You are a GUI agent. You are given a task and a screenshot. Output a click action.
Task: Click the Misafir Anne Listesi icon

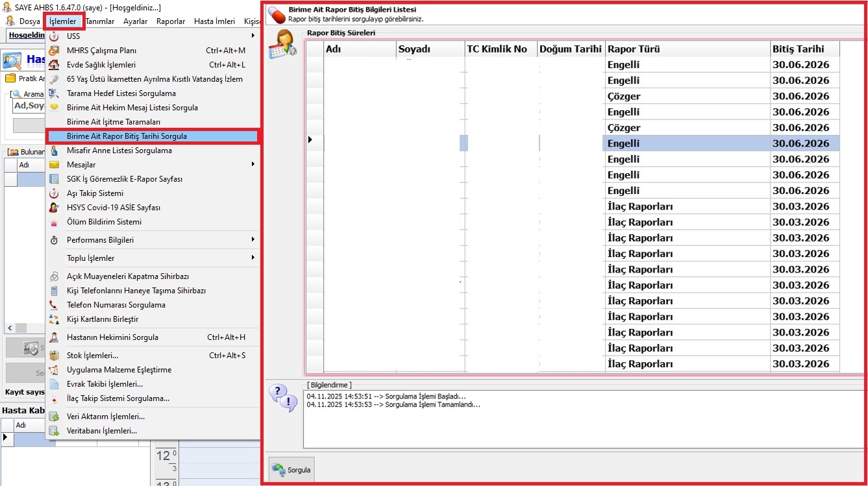tap(54, 151)
